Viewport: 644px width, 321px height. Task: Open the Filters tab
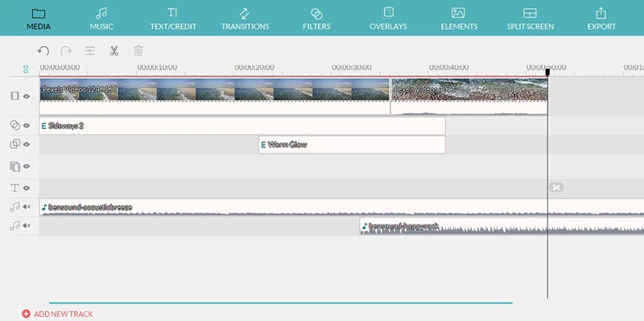click(316, 19)
